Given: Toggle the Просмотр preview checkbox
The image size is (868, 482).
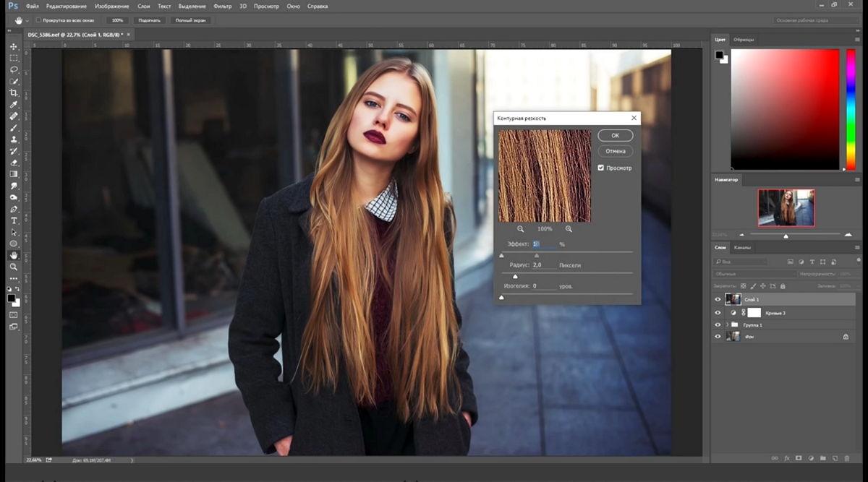Looking at the screenshot, I should pyautogui.click(x=600, y=168).
